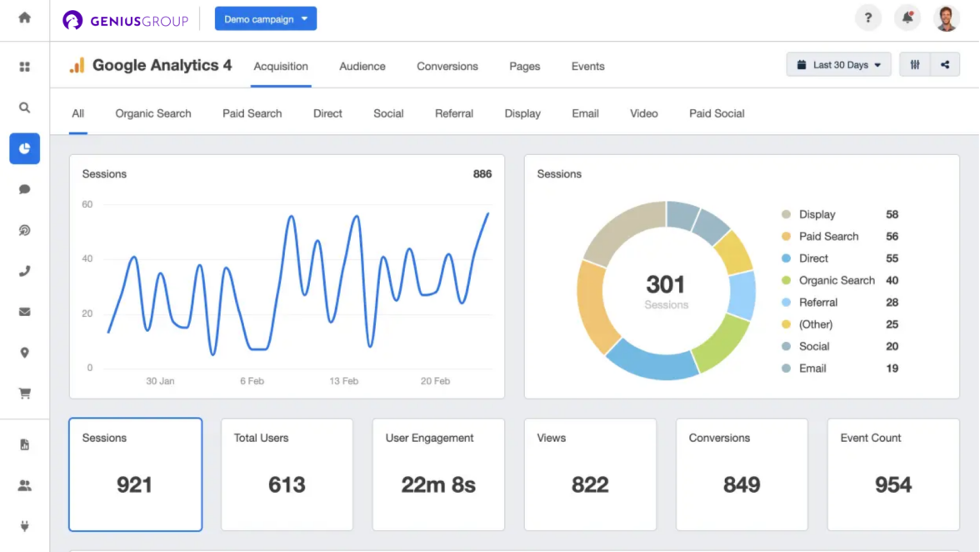This screenshot has width=980, height=552.
Task: Open the email envelope icon in the sidebar
Action: pyautogui.click(x=24, y=312)
